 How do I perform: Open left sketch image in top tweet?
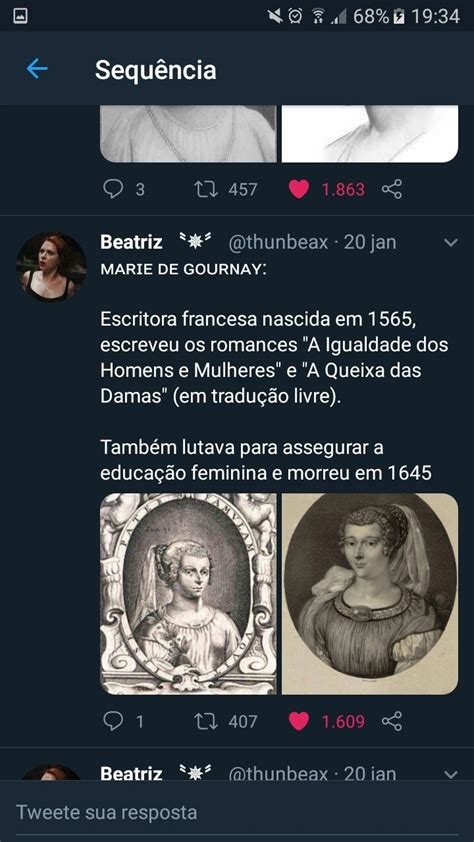click(188, 134)
